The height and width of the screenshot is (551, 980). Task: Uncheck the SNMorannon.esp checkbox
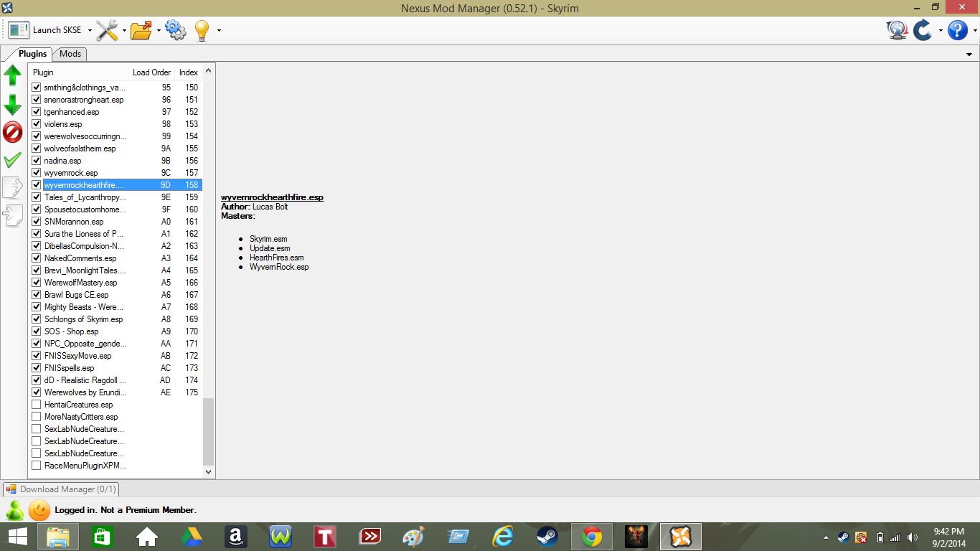click(37, 222)
